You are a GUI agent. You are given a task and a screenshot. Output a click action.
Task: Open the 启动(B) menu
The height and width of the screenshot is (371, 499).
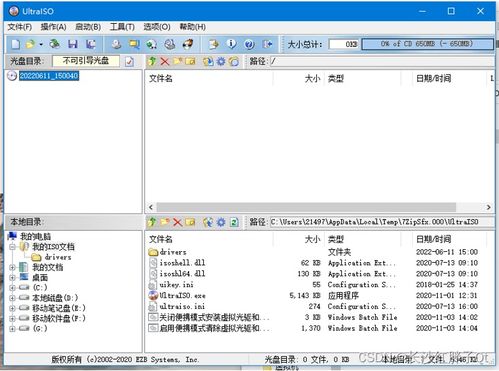[88, 27]
